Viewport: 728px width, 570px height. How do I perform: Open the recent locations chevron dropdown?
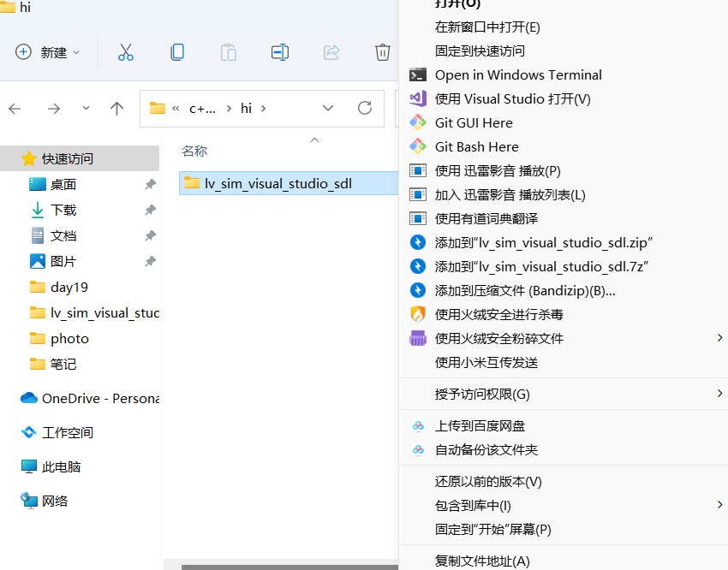point(85,108)
